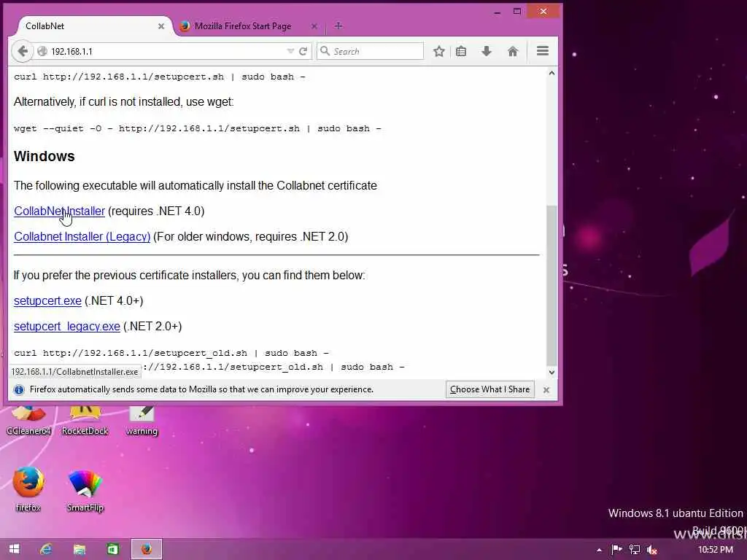This screenshot has width=747, height=560.
Task: Open the SmartFlip desktop icon
Action: point(85,489)
